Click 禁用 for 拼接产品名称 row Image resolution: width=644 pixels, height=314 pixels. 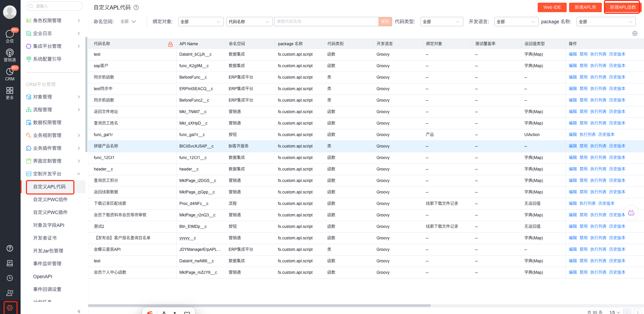tap(584, 146)
